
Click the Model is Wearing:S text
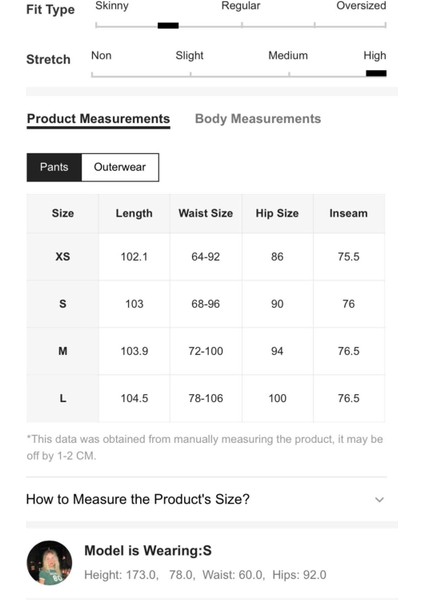(148, 551)
